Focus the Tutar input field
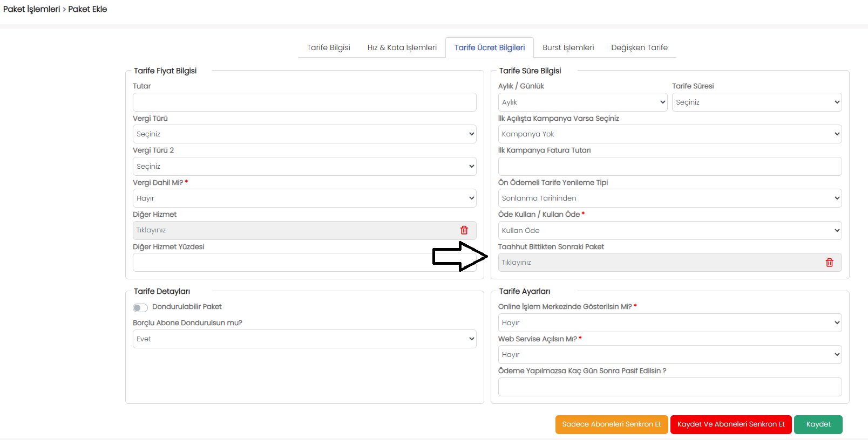The image size is (868, 440). pyautogui.click(x=304, y=102)
